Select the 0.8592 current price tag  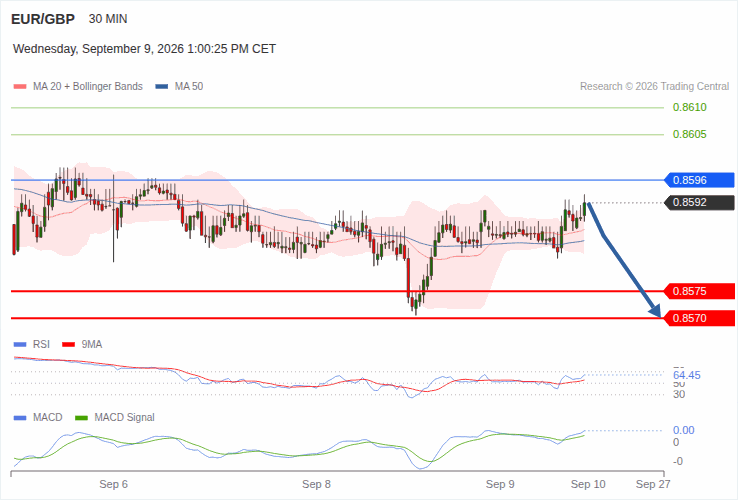click(699, 202)
